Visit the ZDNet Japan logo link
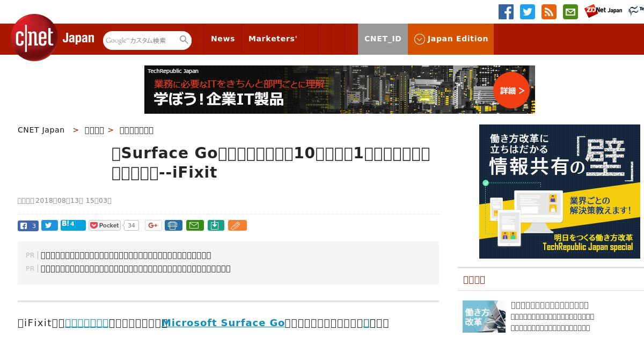 604,10
